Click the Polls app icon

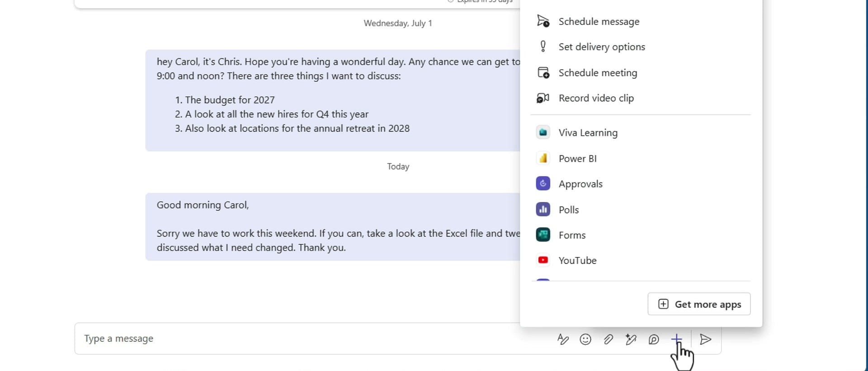tap(543, 209)
